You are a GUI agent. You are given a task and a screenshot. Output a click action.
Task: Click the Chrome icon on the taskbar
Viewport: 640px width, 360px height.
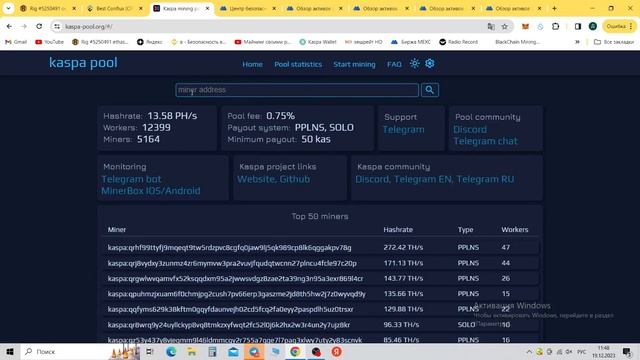(295, 351)
